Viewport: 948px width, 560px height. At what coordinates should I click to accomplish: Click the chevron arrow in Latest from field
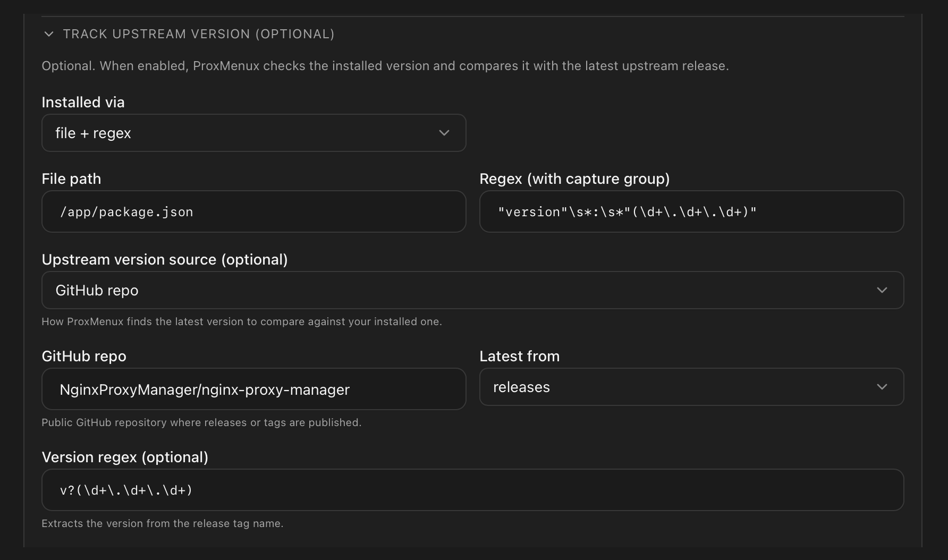pyautogui.click(x=882, y=387)
